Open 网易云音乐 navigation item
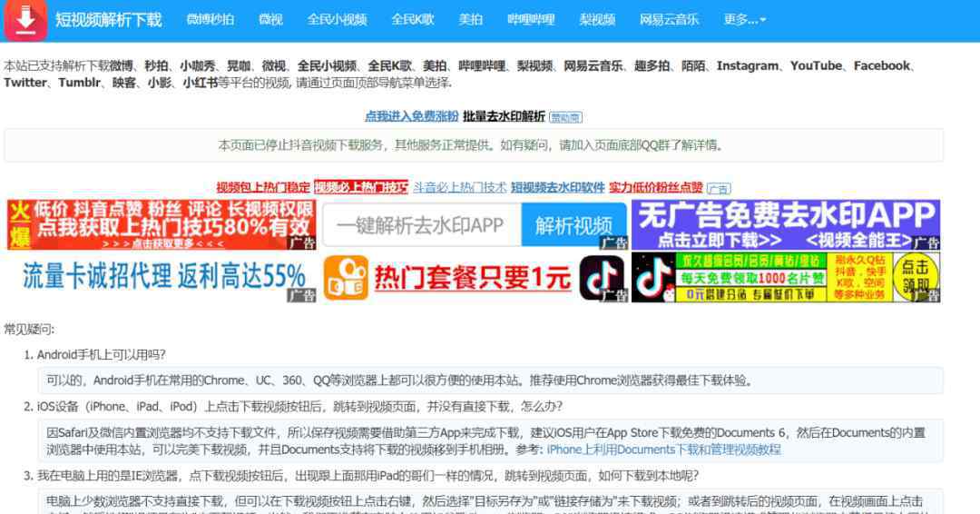Screen dimensions: 980x514 669,19
